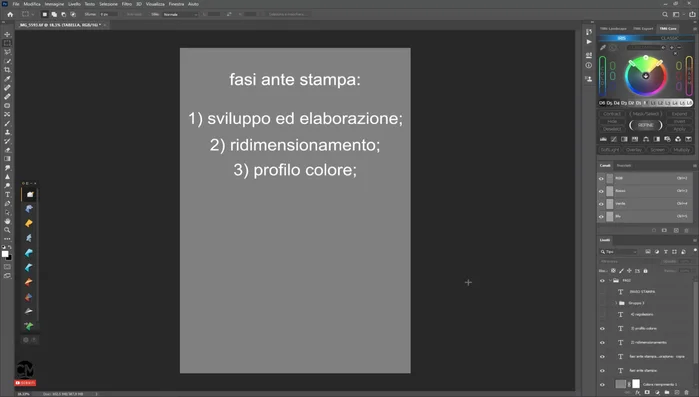Click the Seleziona e maschera button

[288, 14]
